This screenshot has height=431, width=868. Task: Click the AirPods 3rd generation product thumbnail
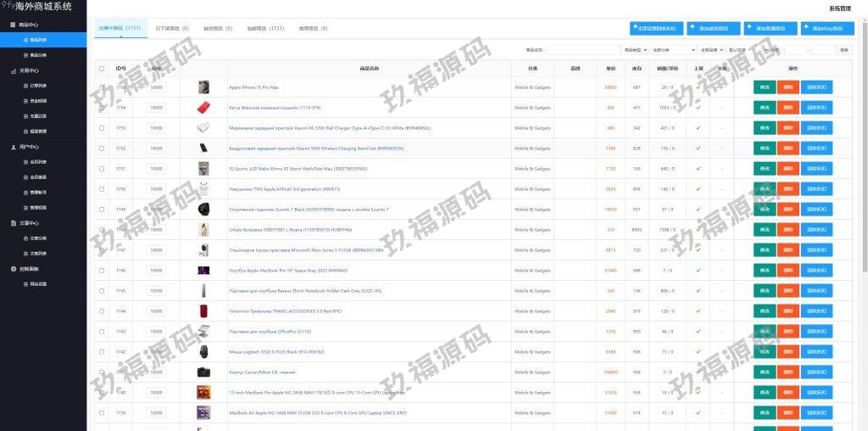pyautogui.click(x=203, y=189)
